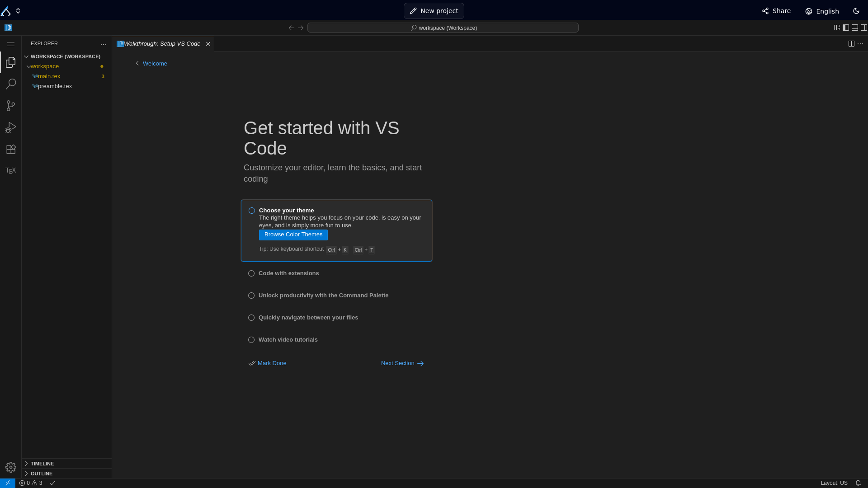
Task: Click the EXPLORER panel title
Action: click(x=44, y=43)
